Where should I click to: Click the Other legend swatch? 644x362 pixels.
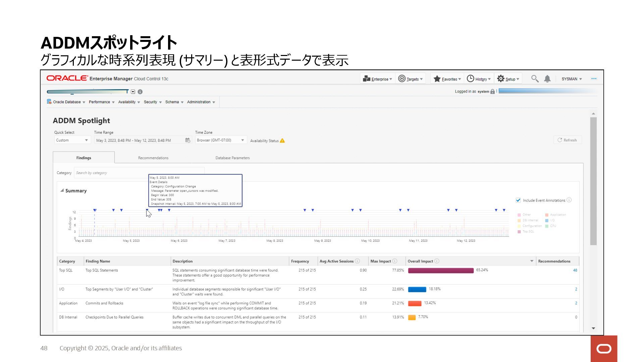pos(519,215)
